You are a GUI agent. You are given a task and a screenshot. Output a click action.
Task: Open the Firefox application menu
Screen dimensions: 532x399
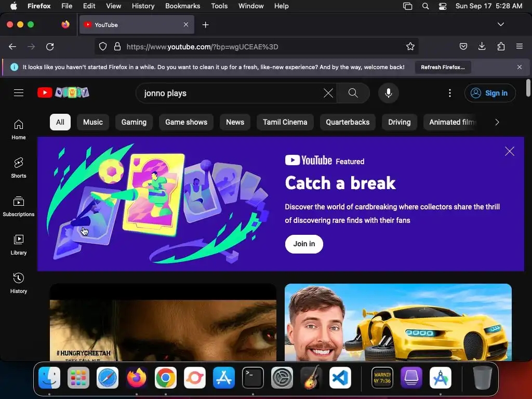point(520,46)
